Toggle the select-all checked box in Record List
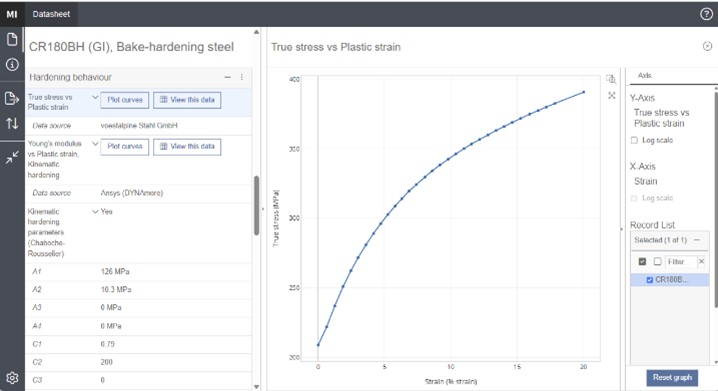Screen dimensions: 718x391 tap(642, 261)
